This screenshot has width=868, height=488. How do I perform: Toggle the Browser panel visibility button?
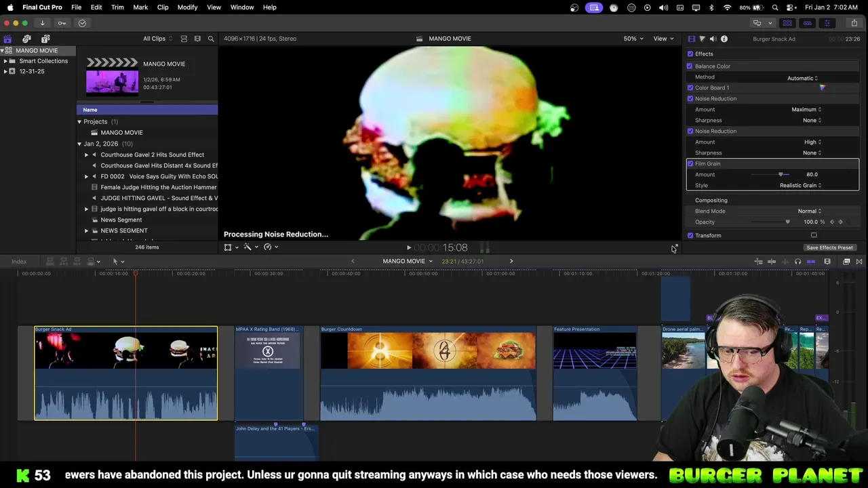pos(789,23)
